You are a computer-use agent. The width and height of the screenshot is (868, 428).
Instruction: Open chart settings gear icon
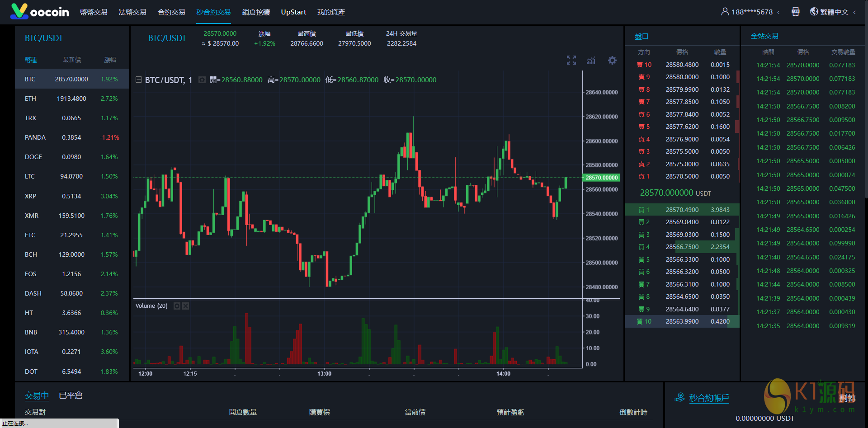click(612, 60)
